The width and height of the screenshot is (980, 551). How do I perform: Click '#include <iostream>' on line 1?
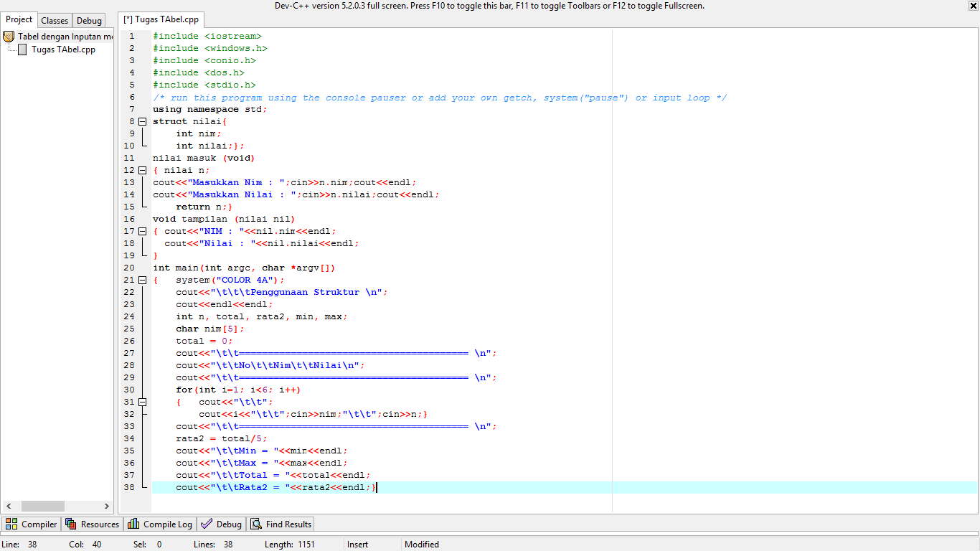pyautogui.click(x=207, y=36)
